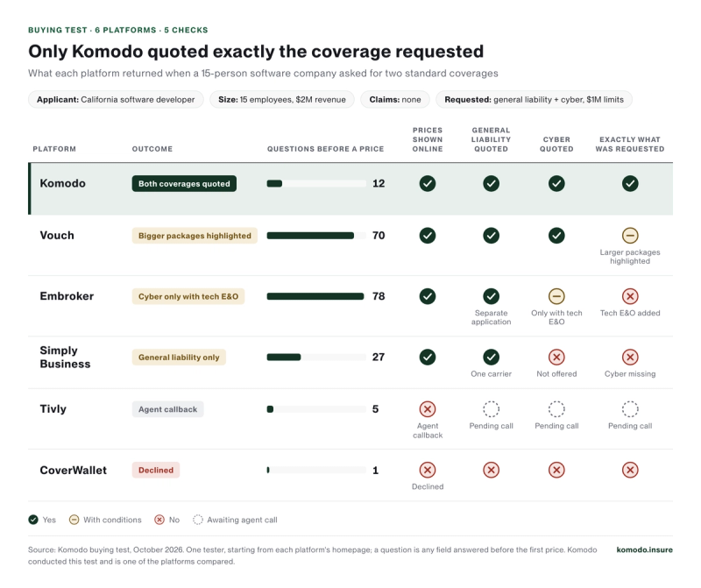Click Embroker's checkmark above Separate application
Viewport: 701px width, 588px height.
click(491, 296)
